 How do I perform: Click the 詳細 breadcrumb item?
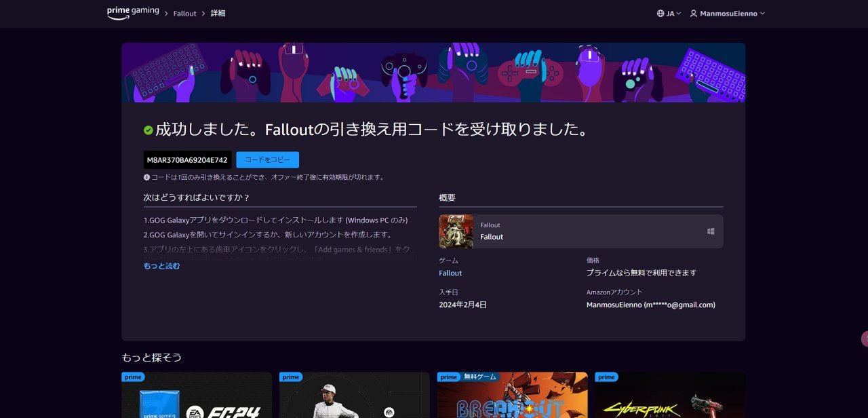coord(218,14)
